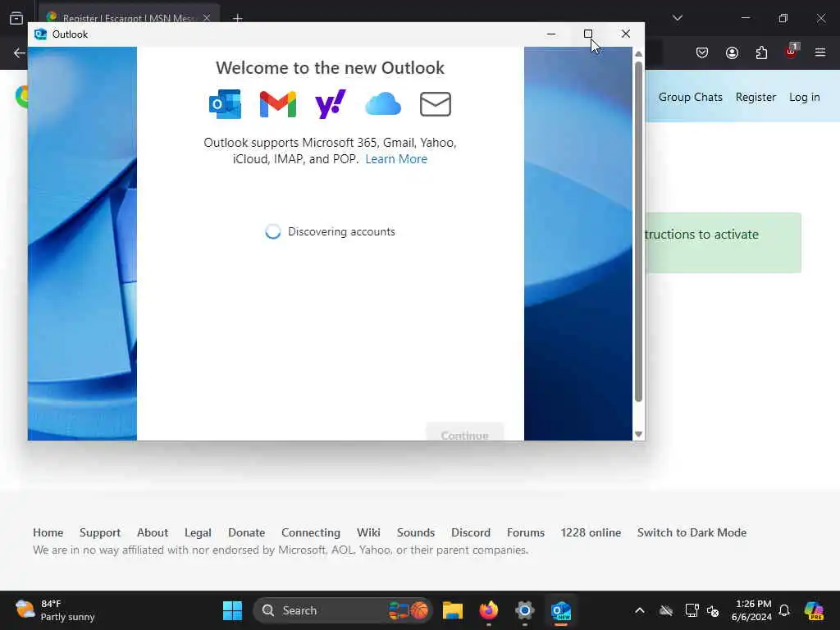Open the Learn More link
The image size is (840, 630).
coord(396,159)
